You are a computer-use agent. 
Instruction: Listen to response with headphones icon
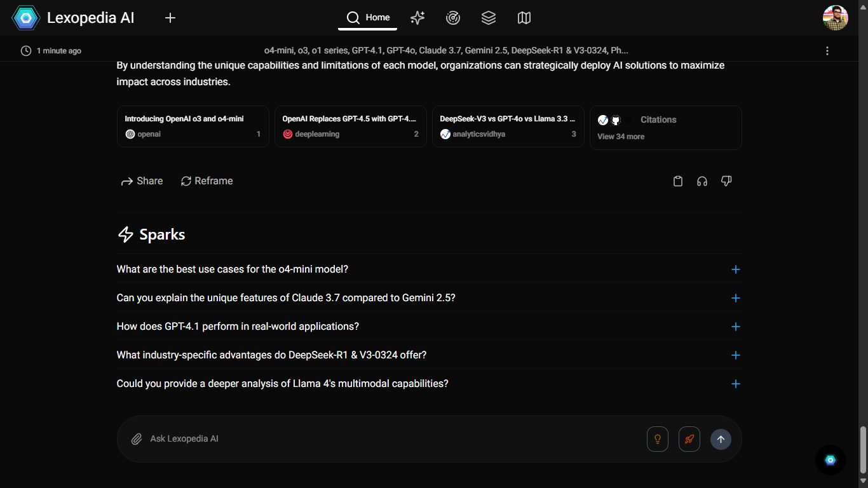coord(702,181)
